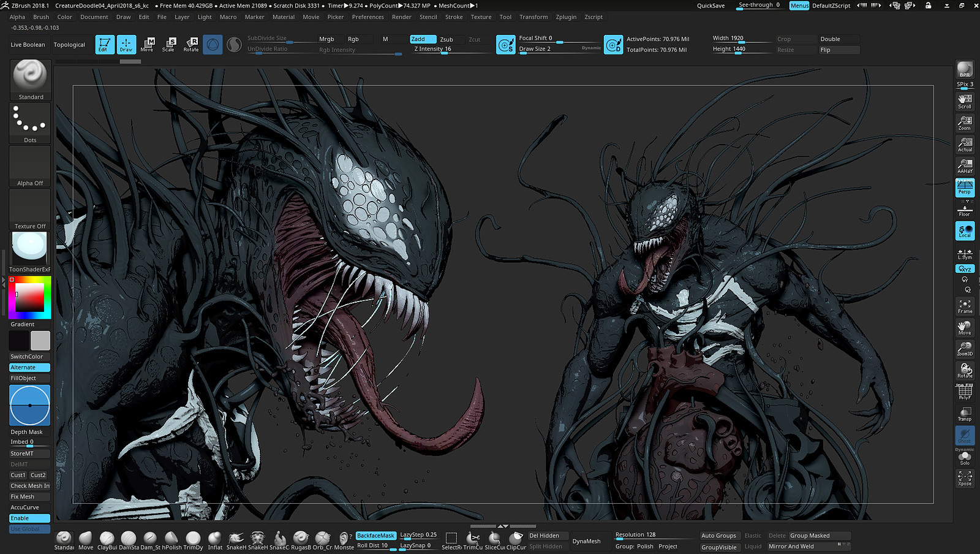Viewport: 980px width, 554px height.
Task: Open the ToonShader material picker
Action: tap(30, 252)
